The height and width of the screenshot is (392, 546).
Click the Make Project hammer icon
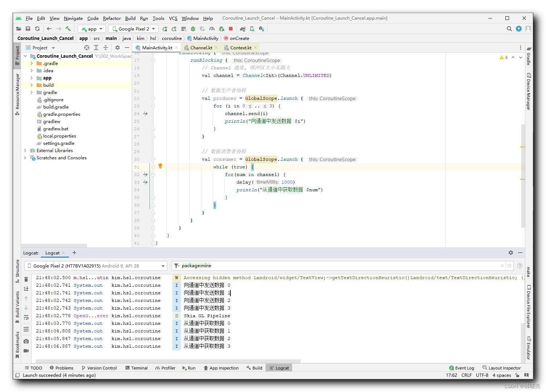pos(68,29)
